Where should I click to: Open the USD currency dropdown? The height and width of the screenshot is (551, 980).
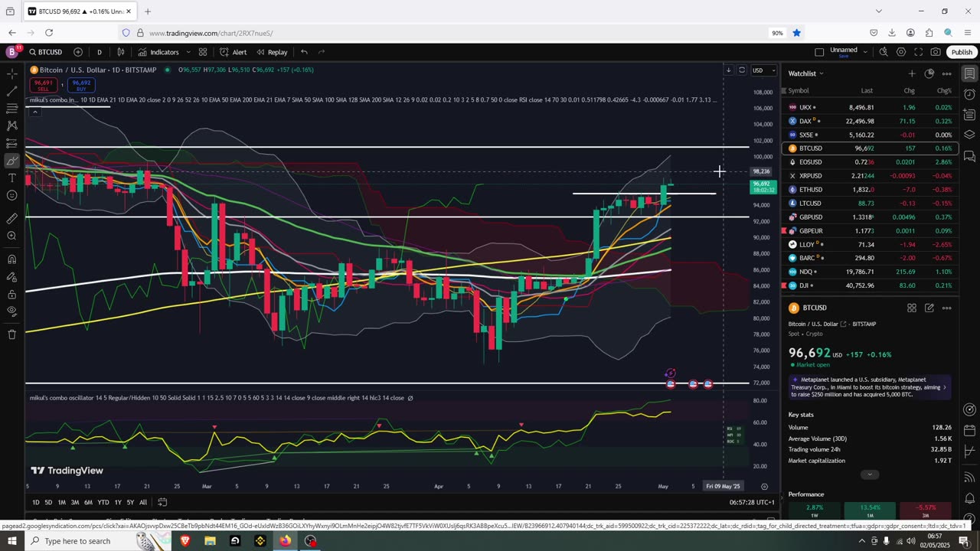763,70
